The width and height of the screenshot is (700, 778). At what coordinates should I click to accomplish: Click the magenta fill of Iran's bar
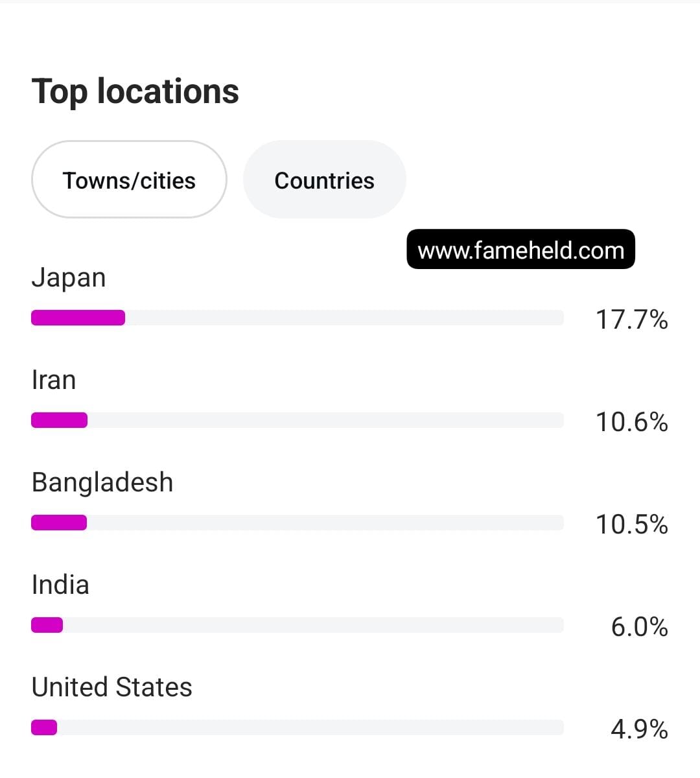tap(59, 420)
